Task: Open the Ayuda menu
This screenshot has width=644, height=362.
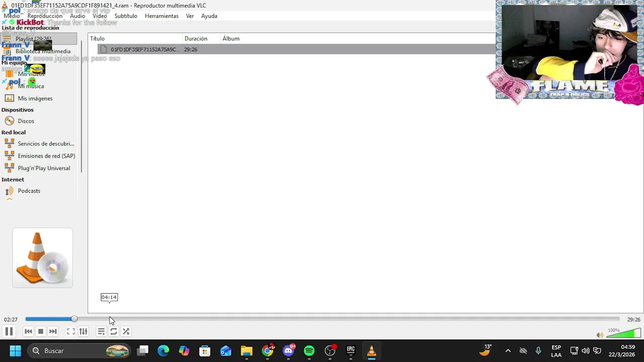Action: click(x=209, y=16)
